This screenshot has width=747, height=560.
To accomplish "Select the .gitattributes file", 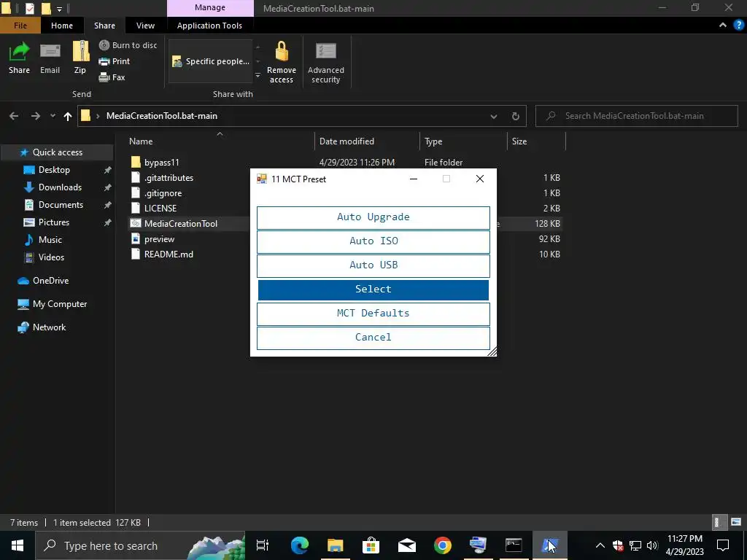I will 169,178.
